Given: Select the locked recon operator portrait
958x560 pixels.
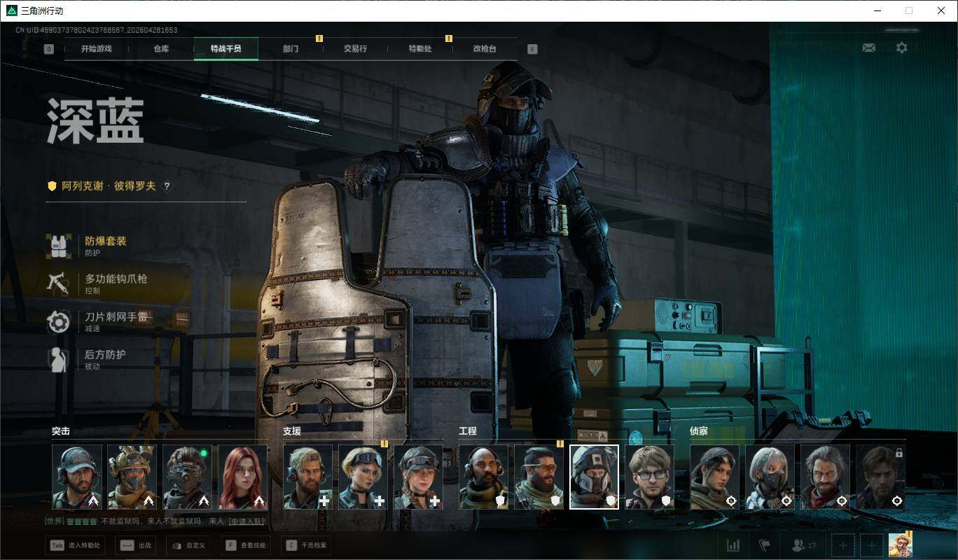Looking at the screenshot, I should point(881,477).
